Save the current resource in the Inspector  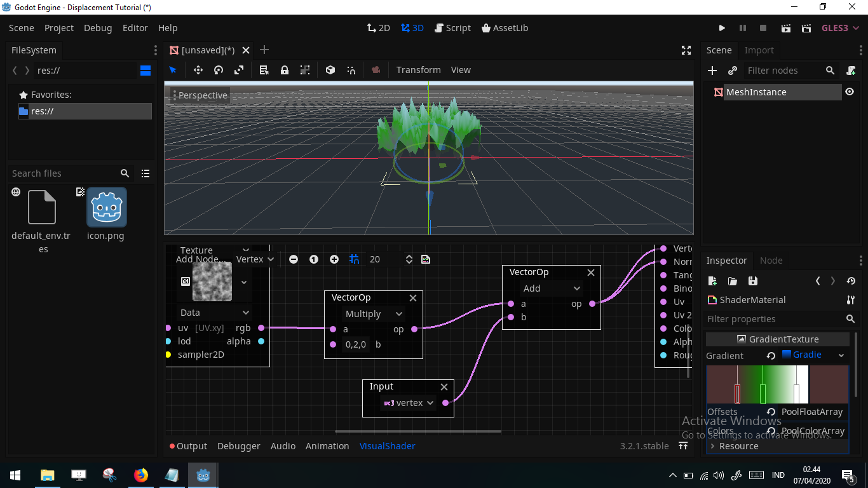pyautogui.click(x=752, y=281)
